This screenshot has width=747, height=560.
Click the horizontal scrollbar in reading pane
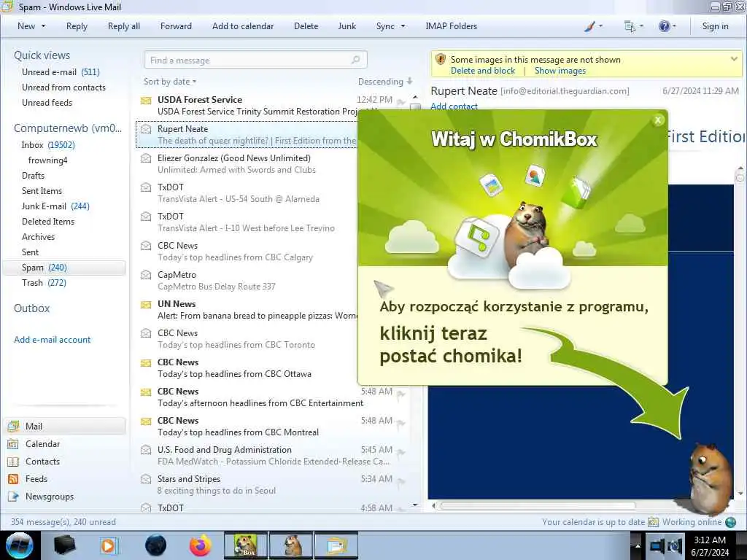click(x=538, y=506)
